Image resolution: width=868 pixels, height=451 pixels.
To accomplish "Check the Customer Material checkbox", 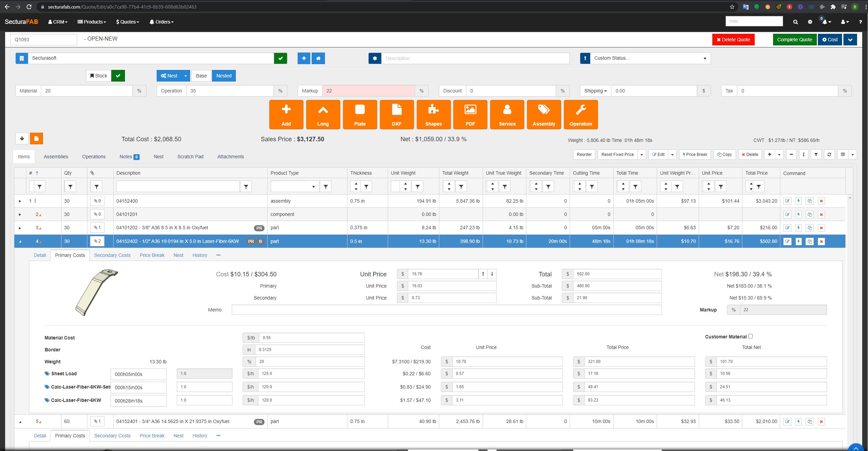I will 750,336.
